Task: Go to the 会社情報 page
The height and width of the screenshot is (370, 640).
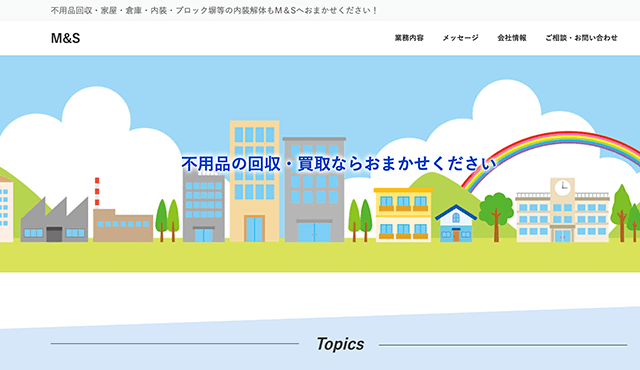Action: (x=512, y=38)
